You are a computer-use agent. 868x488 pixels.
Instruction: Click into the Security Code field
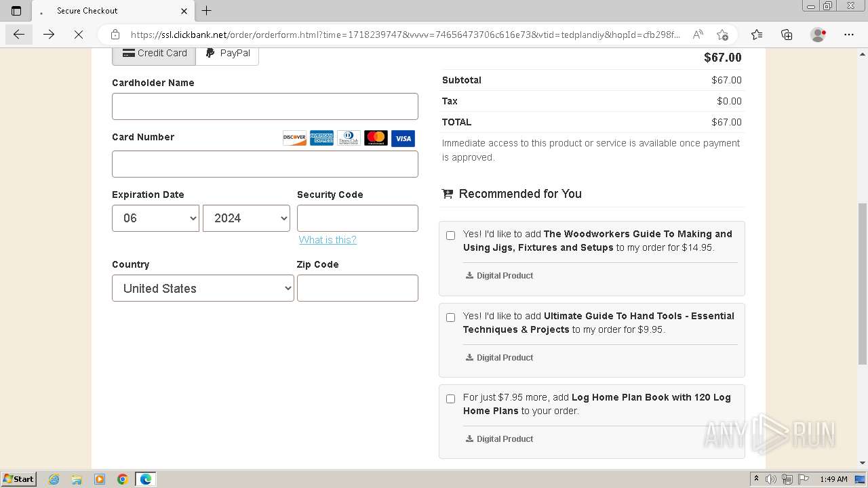(x=357, y=218)
